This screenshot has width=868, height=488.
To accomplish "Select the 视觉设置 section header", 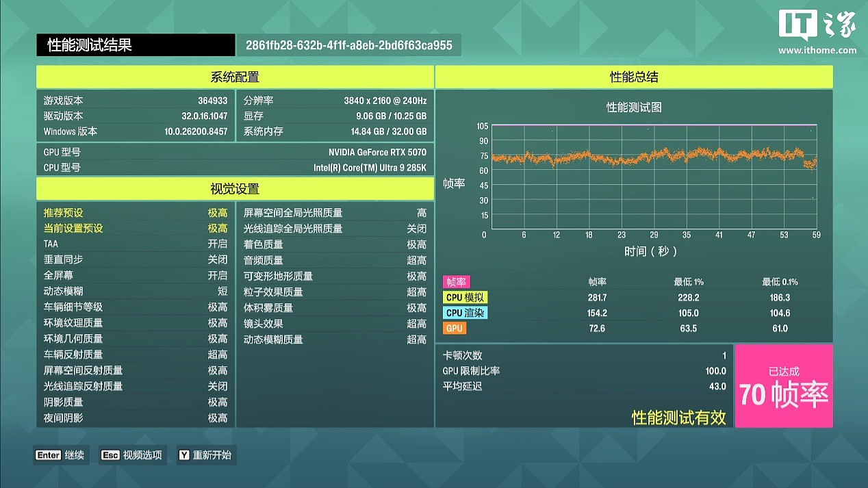I will point(235,189).
